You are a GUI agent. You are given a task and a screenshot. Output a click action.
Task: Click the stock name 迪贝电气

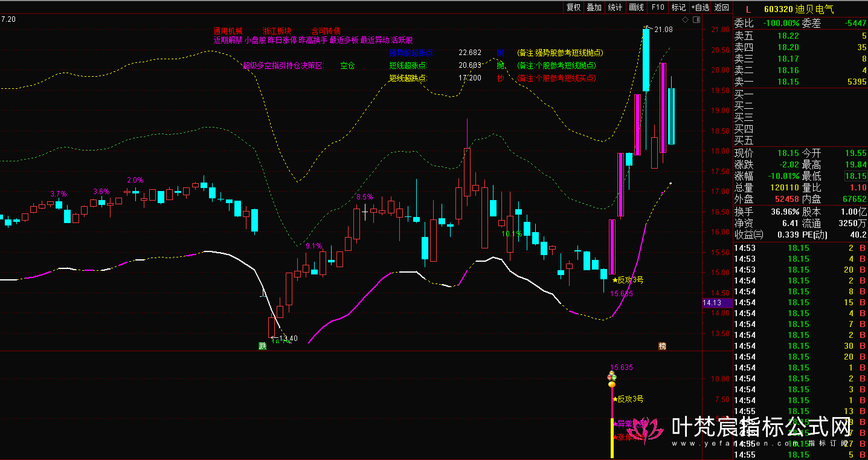pyautogui.click(x=815, y=9)
